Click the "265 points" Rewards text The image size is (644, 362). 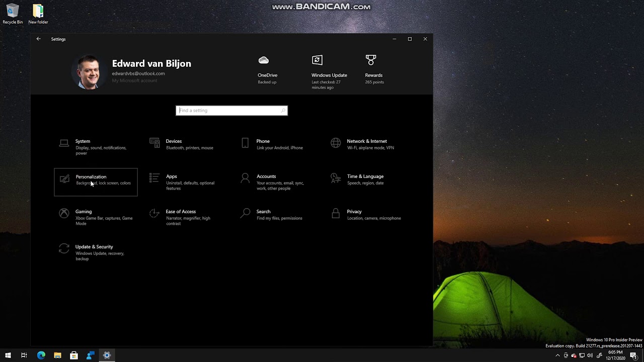374,82
